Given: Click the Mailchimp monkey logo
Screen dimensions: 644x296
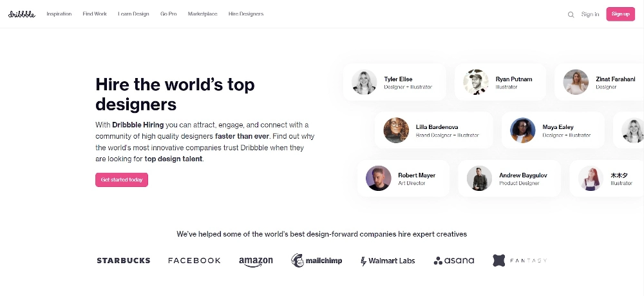Looking at the screenshot, I should pos(298,261).
